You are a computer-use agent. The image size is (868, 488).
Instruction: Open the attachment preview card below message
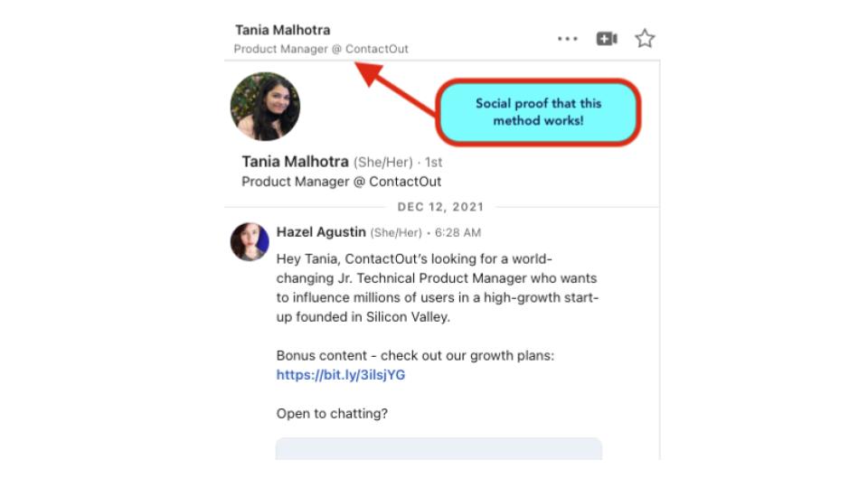(x=439, y=448)
